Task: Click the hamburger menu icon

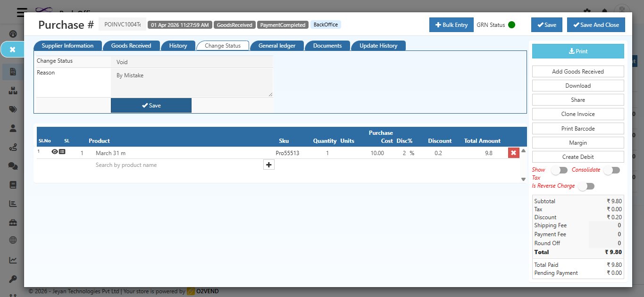Action: [x=21, y=12]
